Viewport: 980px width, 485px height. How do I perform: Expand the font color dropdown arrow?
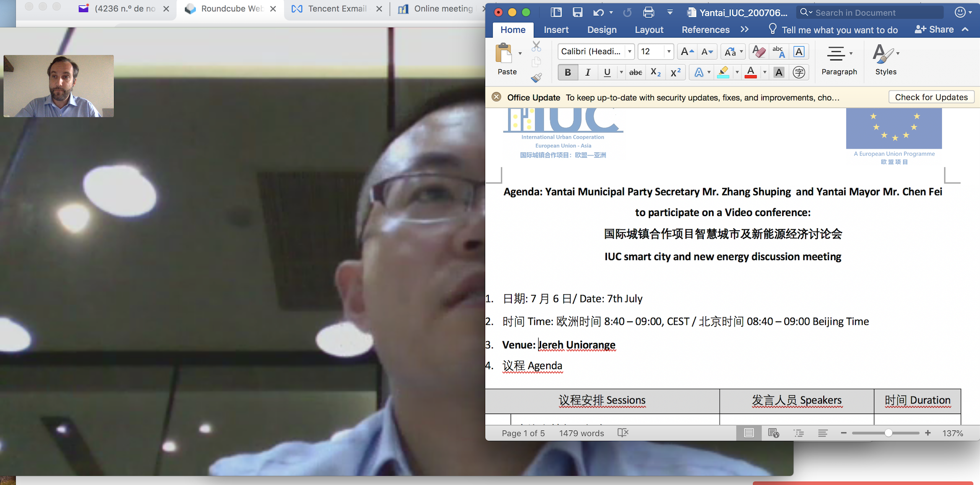765,73
